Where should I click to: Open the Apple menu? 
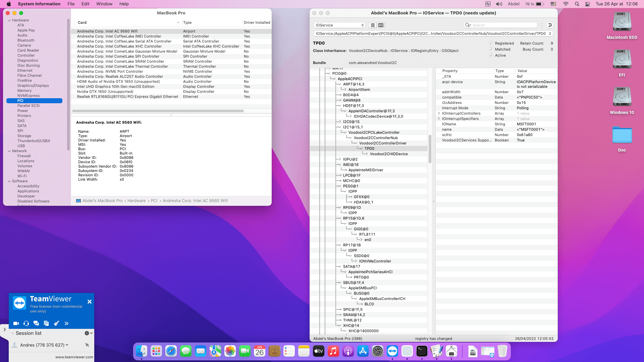[x=9, y=4]
